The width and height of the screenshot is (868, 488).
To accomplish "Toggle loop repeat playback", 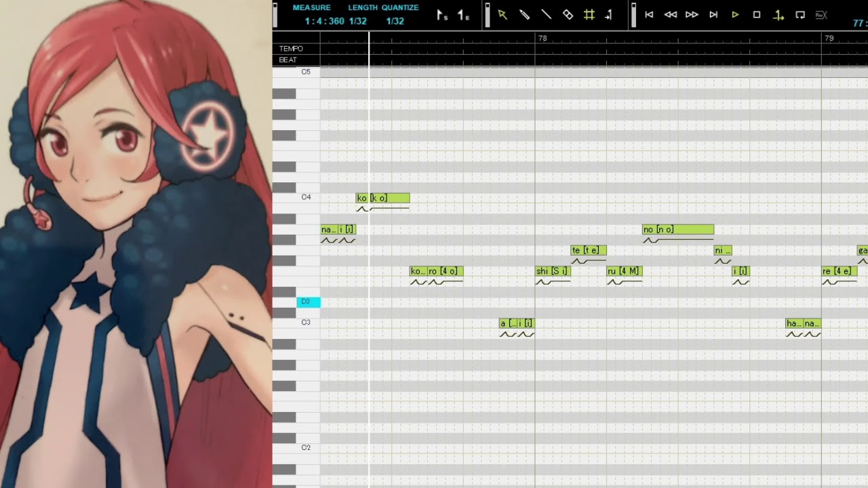I will pos(800,14).
